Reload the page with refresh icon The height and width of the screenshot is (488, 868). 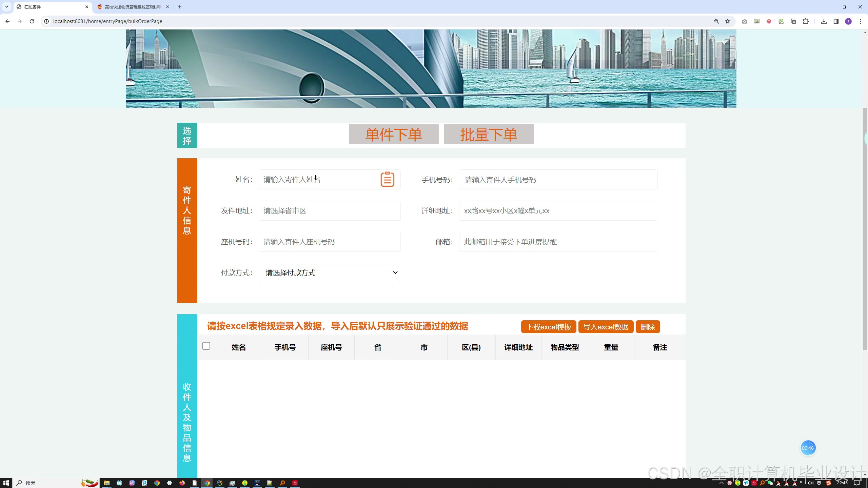[x=32, y=21]
